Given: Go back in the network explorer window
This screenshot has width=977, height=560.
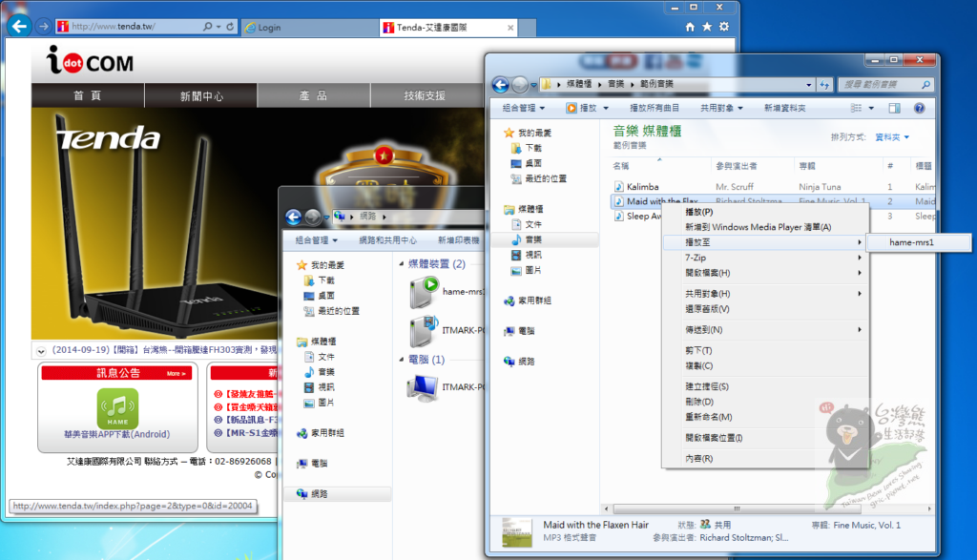Looking at the screenshot, I should [294, 217].
